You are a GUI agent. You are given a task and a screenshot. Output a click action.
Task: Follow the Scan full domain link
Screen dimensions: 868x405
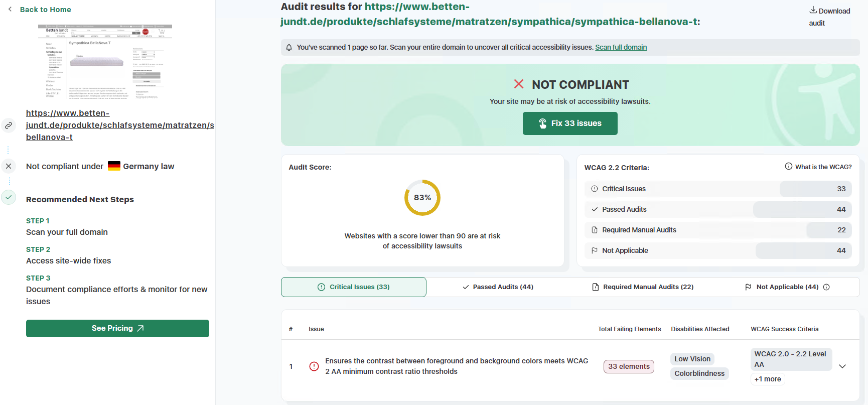click(621, 47)
